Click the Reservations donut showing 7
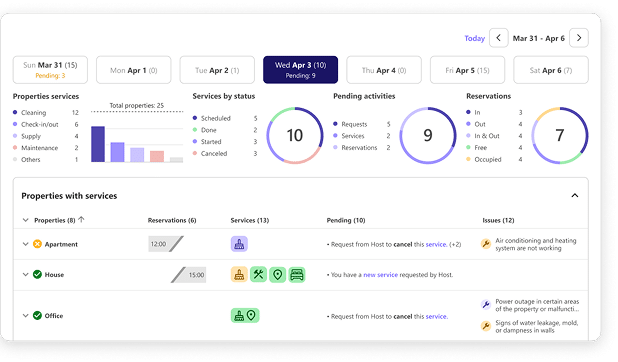Screen dimensions: 618x362 tap(560, 135)
